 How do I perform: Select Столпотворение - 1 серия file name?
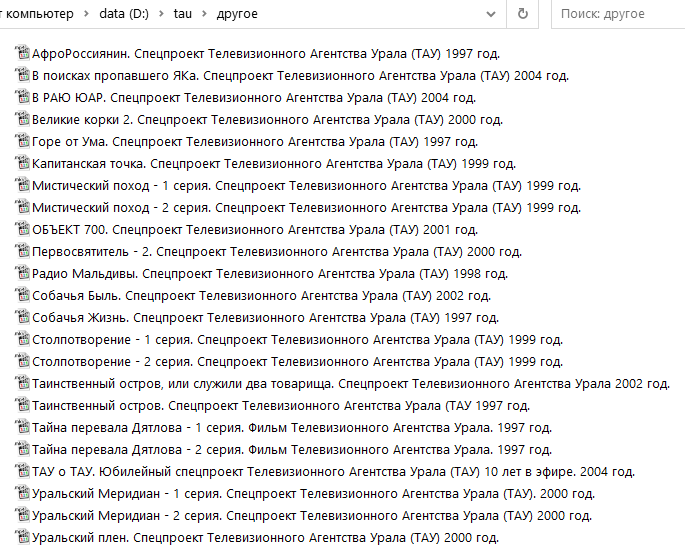[x=297, y=339]
